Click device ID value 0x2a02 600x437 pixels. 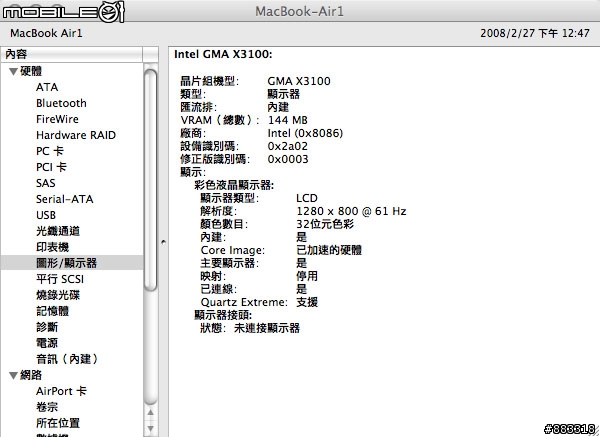[x=288, y=146]
